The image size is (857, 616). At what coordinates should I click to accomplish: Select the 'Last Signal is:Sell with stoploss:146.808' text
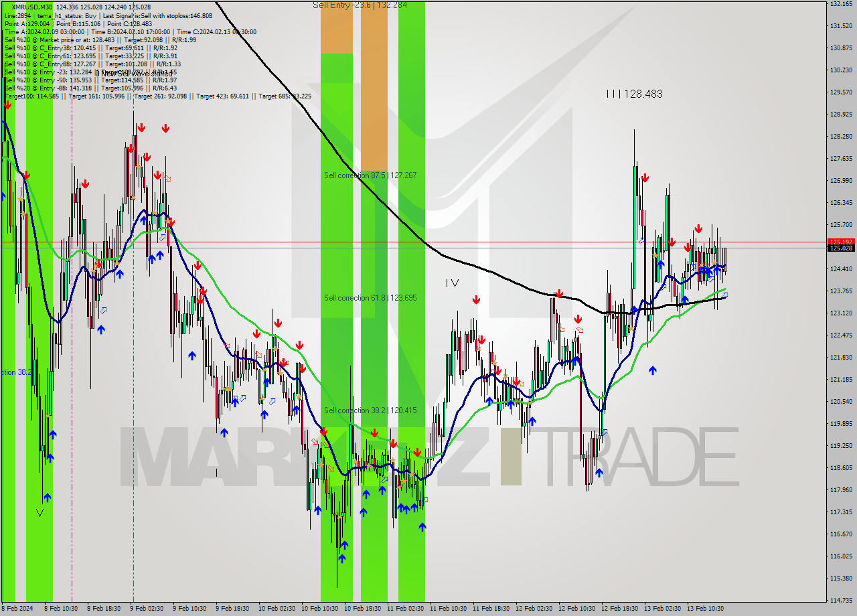click(157, 15)
